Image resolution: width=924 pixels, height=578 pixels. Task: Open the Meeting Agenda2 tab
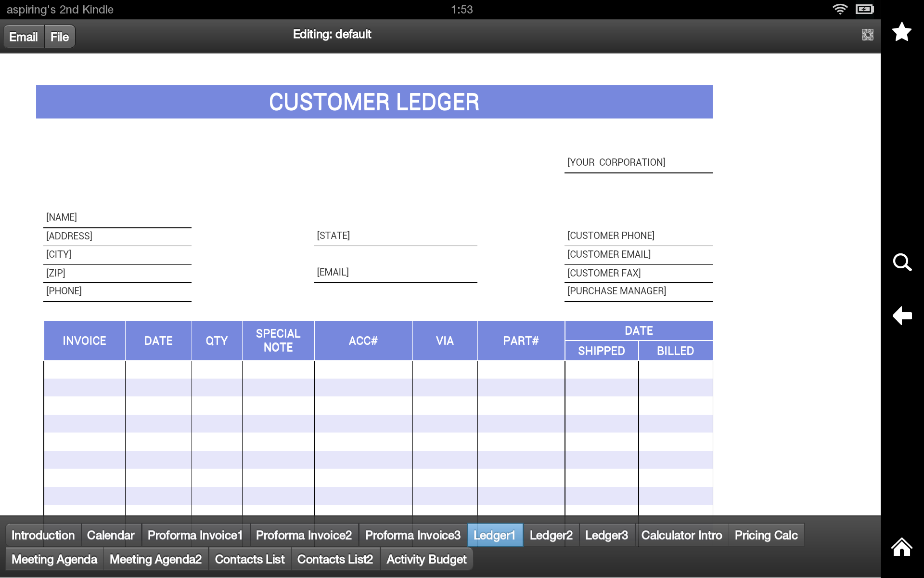155,559
